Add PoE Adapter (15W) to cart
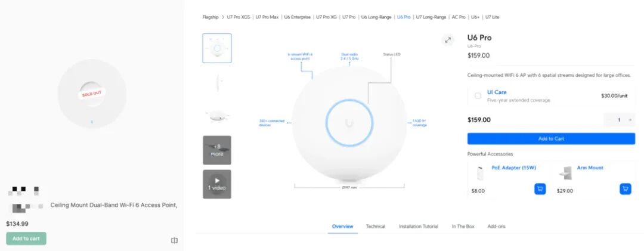Image resolution: width=644 pixels, height=251 pixels. 540,189
